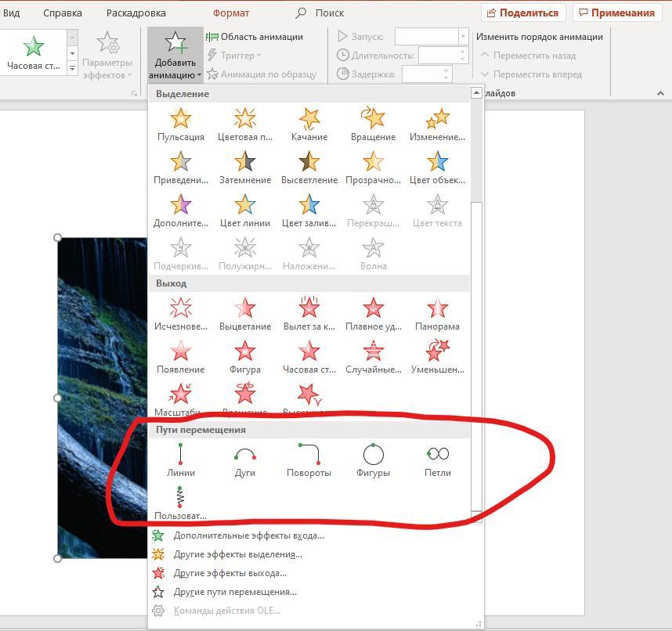Choose the Дуги motion path
Screen dimensions: 672x631
[244, 460]
